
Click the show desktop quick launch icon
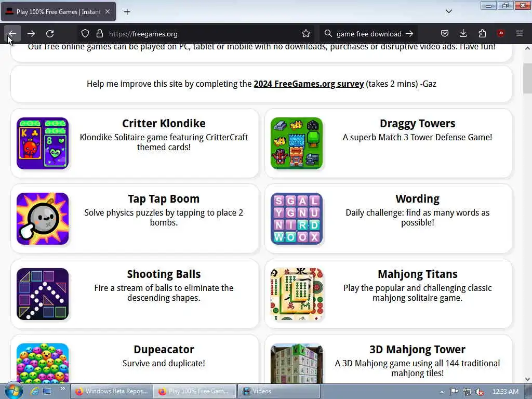(x=47, y=391)
